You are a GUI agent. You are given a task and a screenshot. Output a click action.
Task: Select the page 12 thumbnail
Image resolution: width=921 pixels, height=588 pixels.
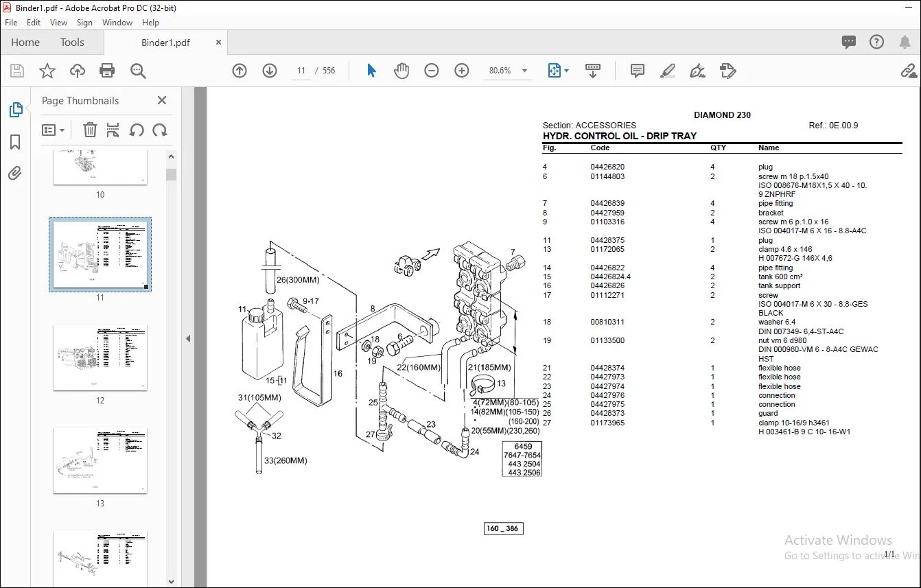point(100,357)
